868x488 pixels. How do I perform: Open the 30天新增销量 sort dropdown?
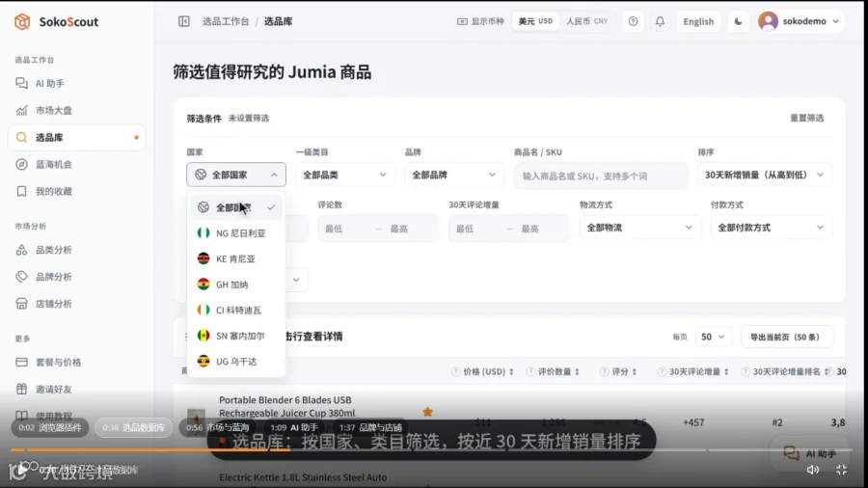[765, 175]
